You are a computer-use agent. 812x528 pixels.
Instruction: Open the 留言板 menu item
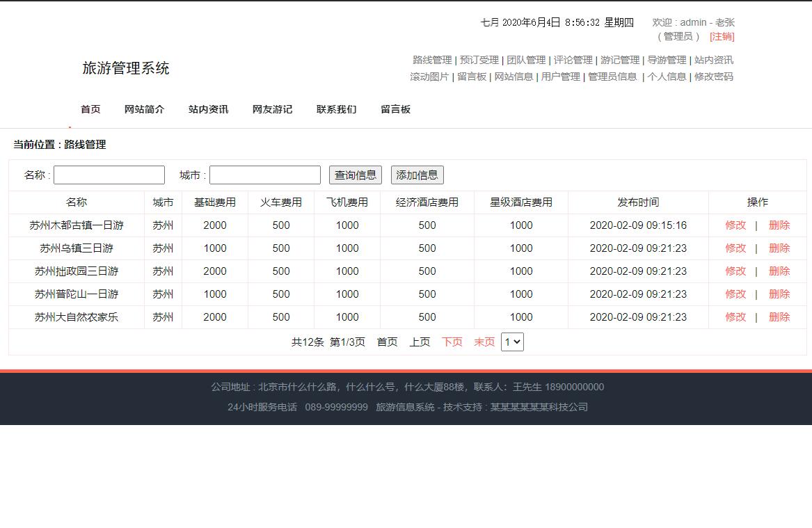395,109
